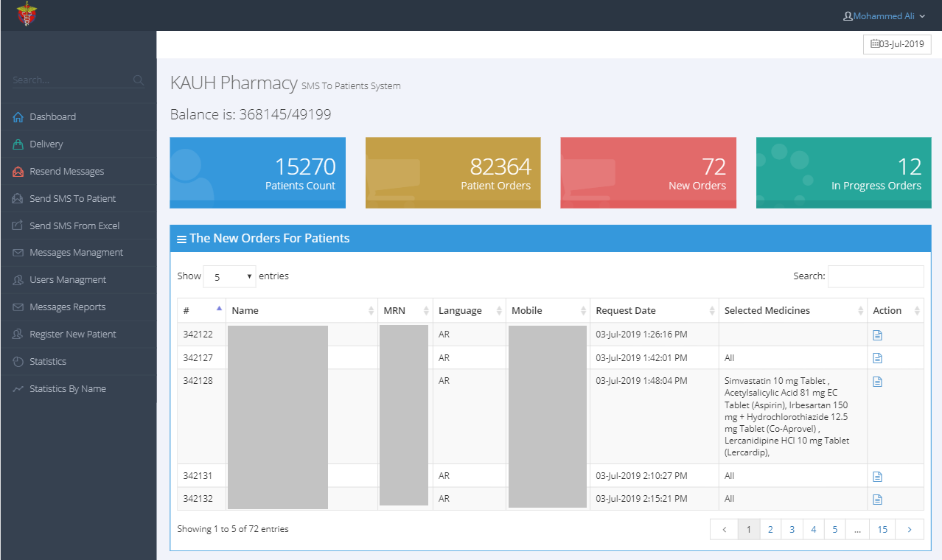
Task: Open action document icon for order 342122
Action: point(877,335)
